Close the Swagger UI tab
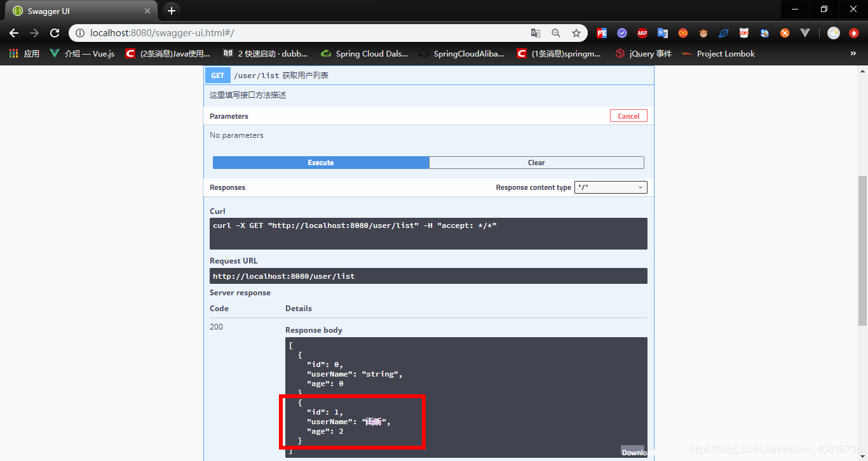 147,11
